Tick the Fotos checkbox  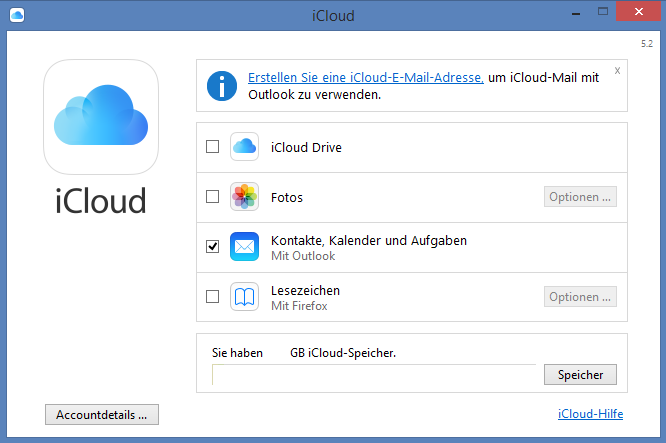pos(212,197)
